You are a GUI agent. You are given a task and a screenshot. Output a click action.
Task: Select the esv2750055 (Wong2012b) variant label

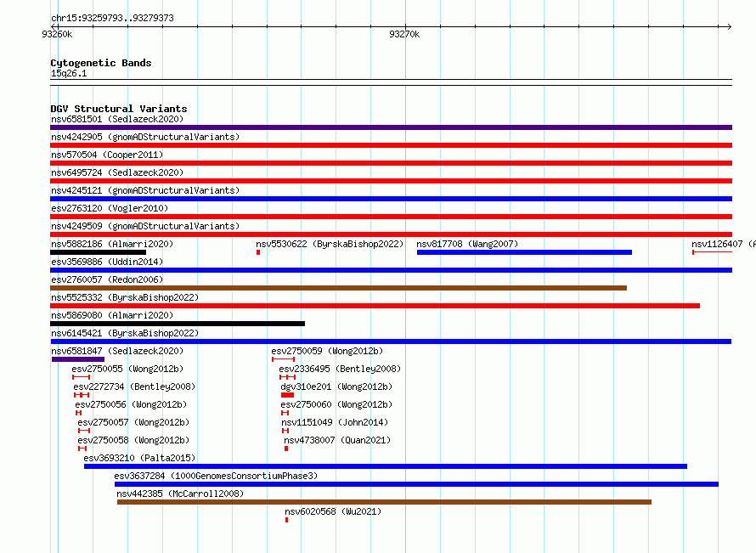[127, 369]
